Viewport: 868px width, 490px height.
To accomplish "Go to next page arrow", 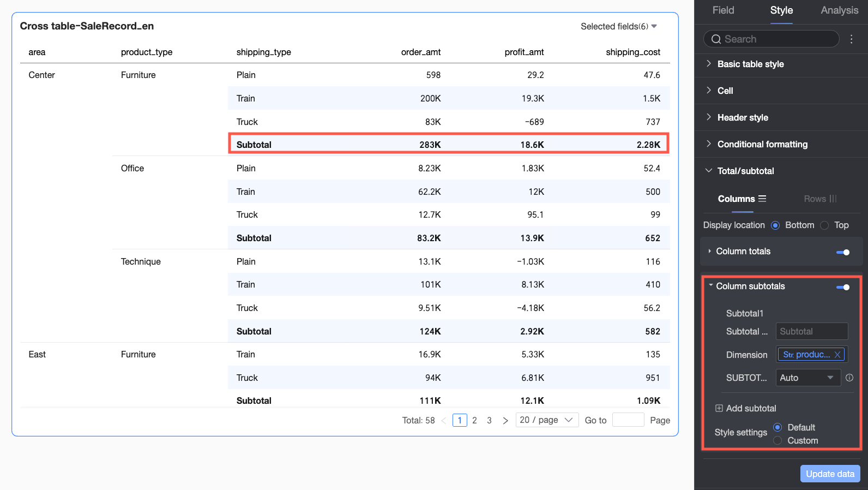I will pyautogui.click(x=505, y=421).
